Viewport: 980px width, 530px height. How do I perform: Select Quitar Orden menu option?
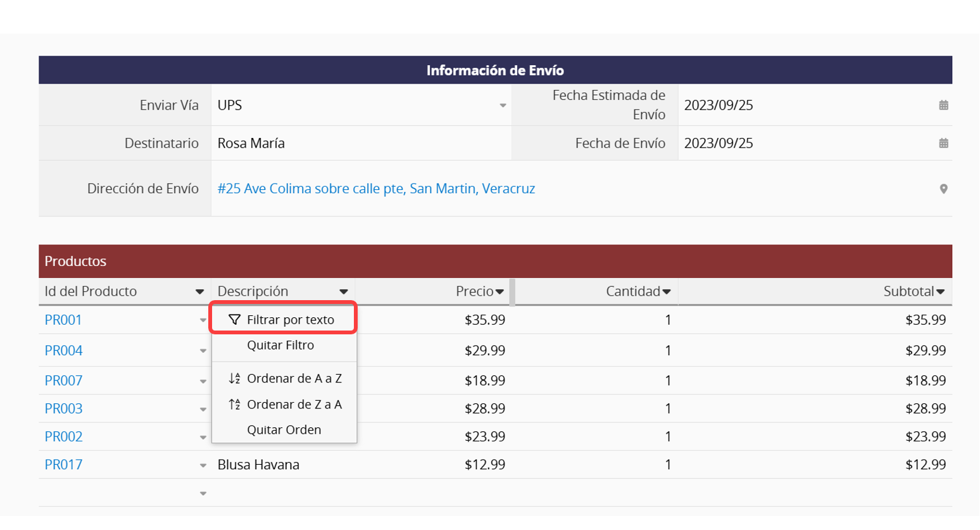tap(284, 430)
